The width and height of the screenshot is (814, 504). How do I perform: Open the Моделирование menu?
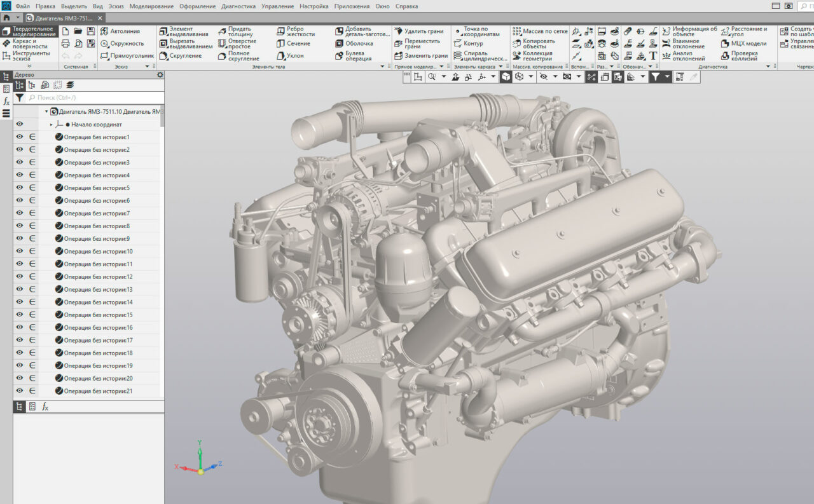[151, 6]
